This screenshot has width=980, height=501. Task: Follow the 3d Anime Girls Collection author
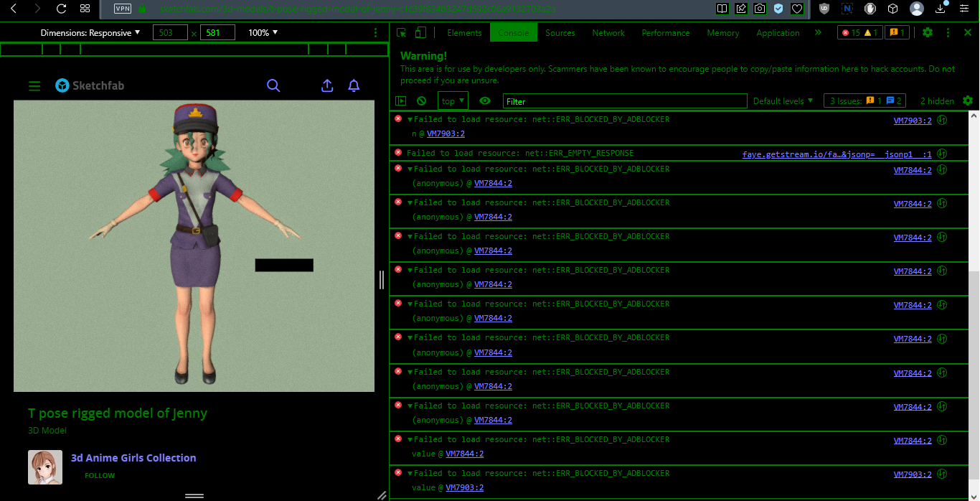pos(100,475)
